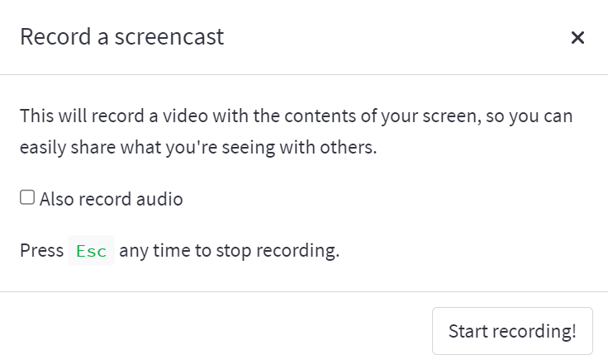The width and height of the screenshot is (608, 364).
Task: Click the text 'easily share what you're seeing'
Action: [140, 148]
